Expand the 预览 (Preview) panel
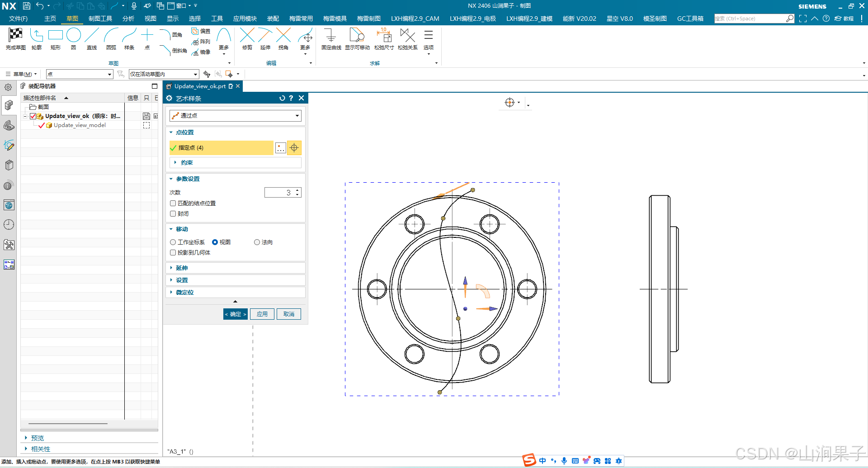The image size is (868, 468). point(26,438)
